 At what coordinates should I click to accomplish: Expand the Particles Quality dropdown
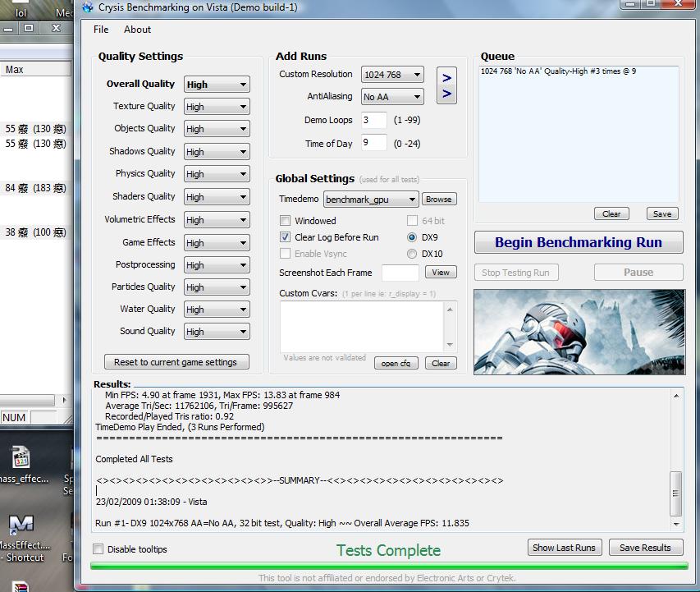click(217, 287)
